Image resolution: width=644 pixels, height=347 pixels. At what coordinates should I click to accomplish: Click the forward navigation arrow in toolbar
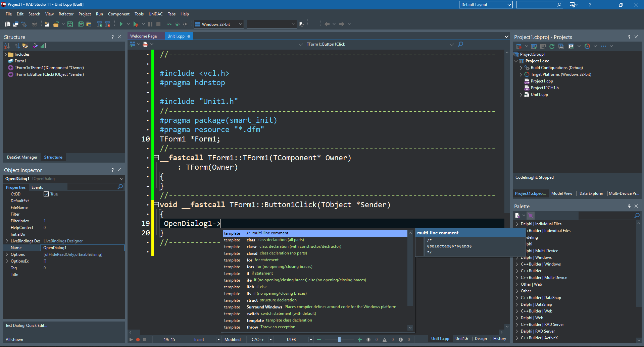[342, 24]
